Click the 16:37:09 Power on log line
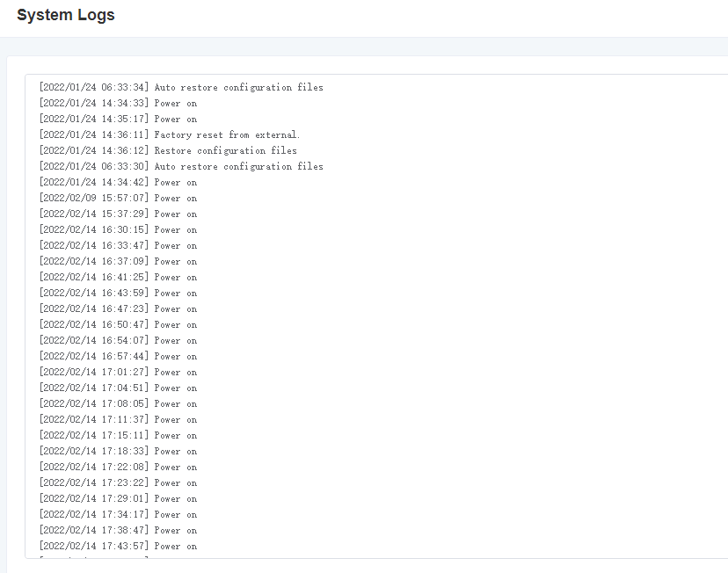728x573 pixels. [118, 261]
